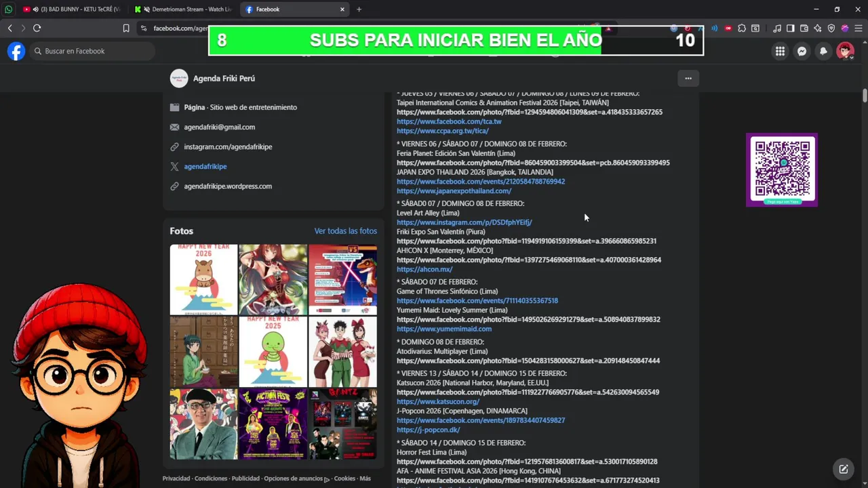Open the red-haired anime girl photo
Screen dimensions: 868x488
coord(273,279)
